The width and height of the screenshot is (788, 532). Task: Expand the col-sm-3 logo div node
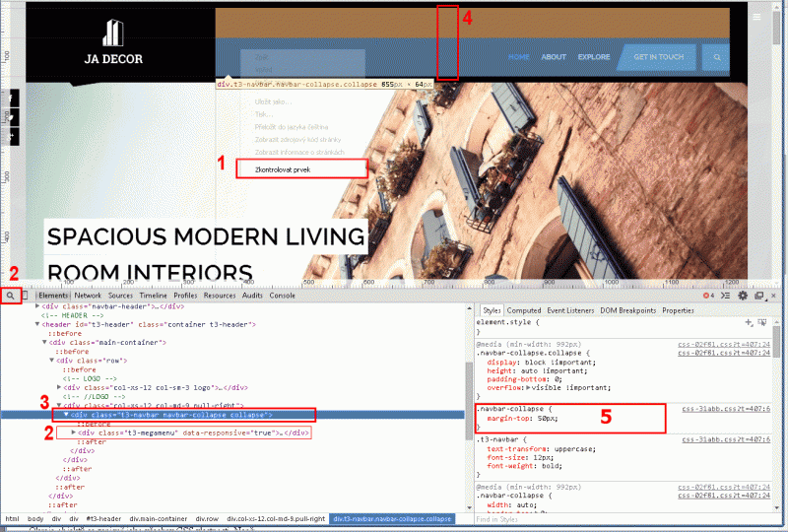pos(59,388)
